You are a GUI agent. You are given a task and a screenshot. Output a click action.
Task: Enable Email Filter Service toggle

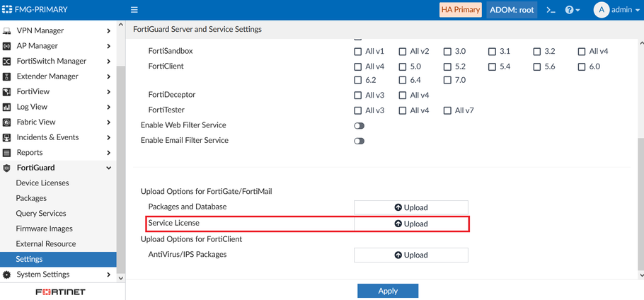click(360, 141)
